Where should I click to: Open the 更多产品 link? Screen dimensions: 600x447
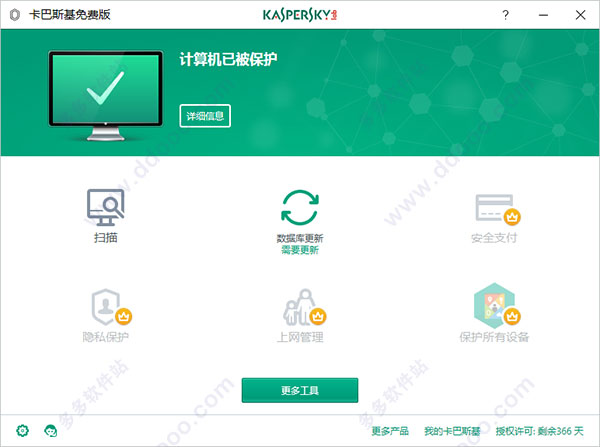390,431
